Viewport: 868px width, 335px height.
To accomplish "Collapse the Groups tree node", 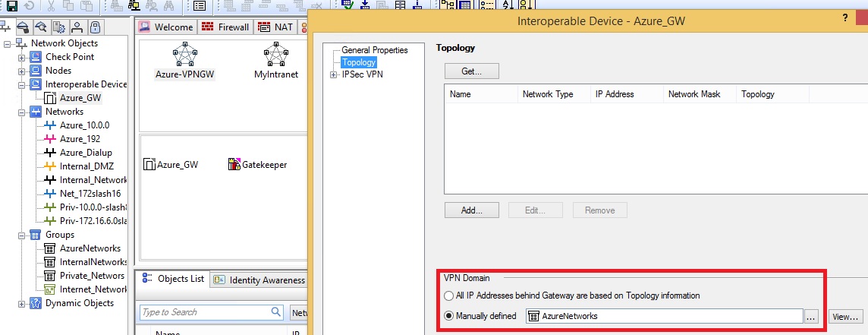I will click(x=21, y=235).
